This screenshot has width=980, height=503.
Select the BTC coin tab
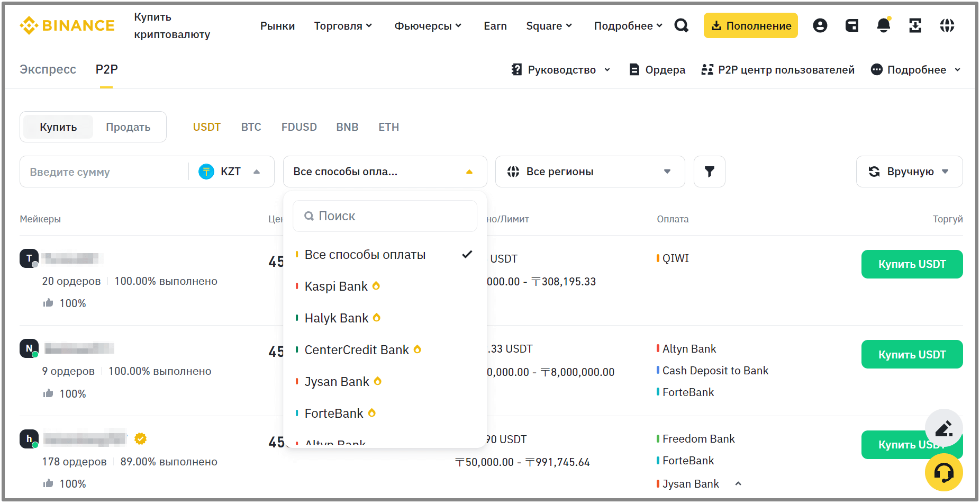[251, 127]
